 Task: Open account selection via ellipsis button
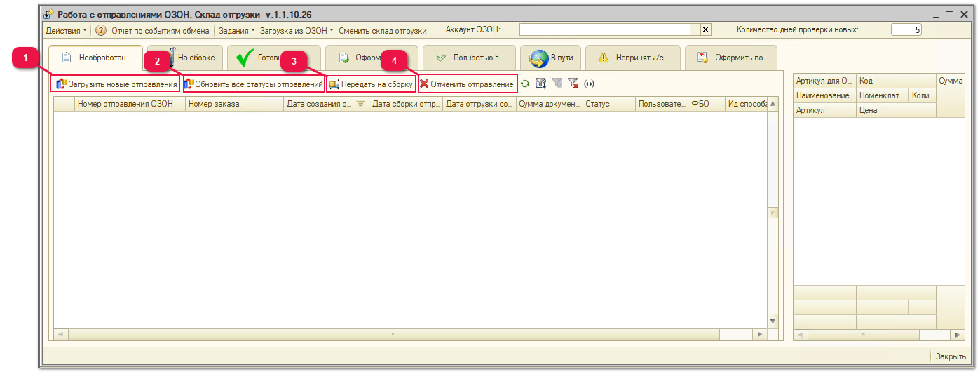coord(695,29)
